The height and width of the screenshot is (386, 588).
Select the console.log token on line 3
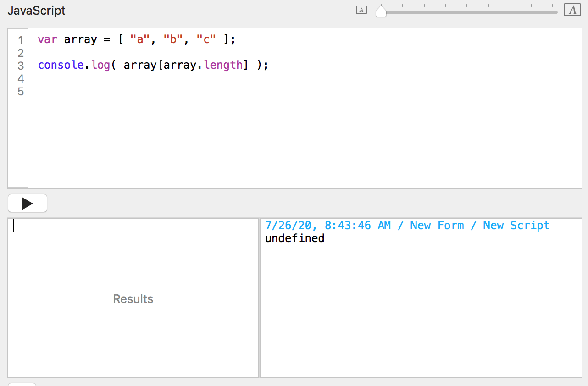pos(74,65)
